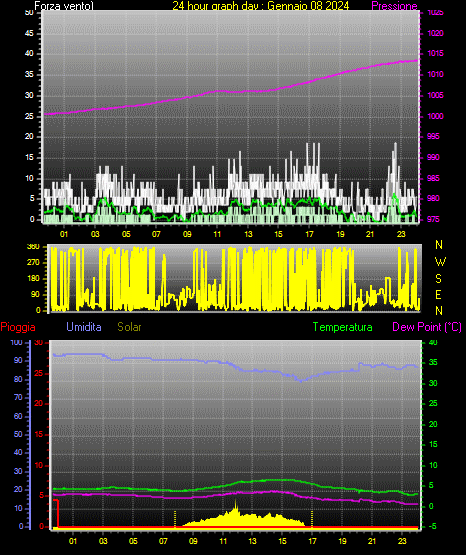Viewport: 466px width, 555px height.
Task: Click the 'Solar' legend label
Action: pyautogui.click(x=129, y=327)
